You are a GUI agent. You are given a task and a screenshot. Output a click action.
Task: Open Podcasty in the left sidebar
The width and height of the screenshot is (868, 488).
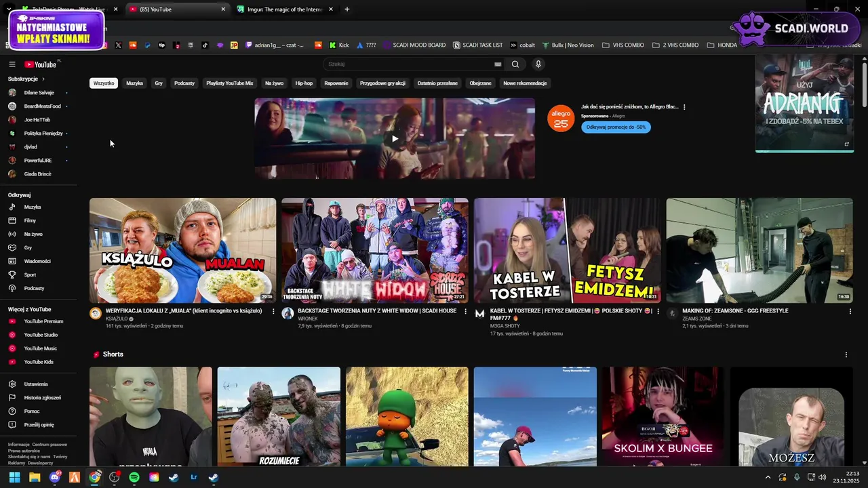pyautogui.click(x=34, y=288)
